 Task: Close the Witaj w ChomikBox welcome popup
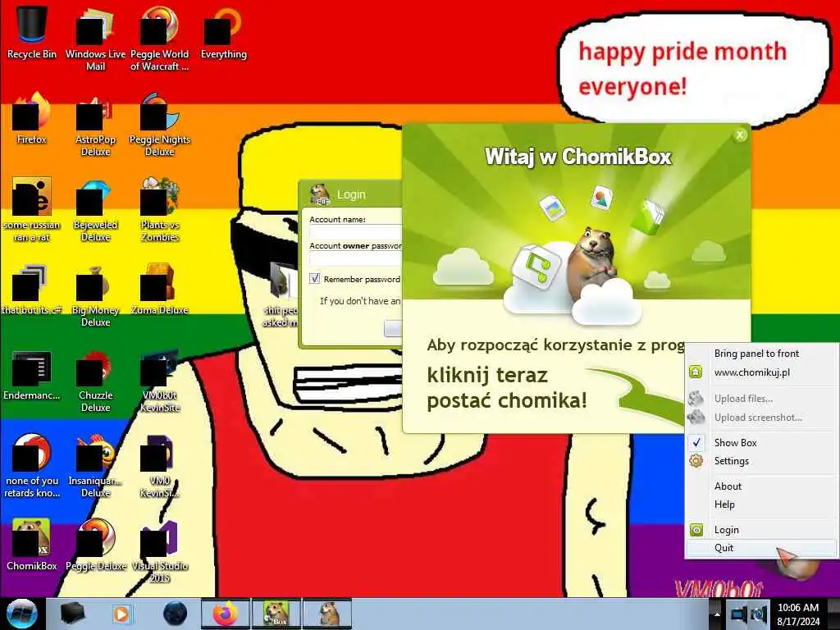tap(740, 135)
